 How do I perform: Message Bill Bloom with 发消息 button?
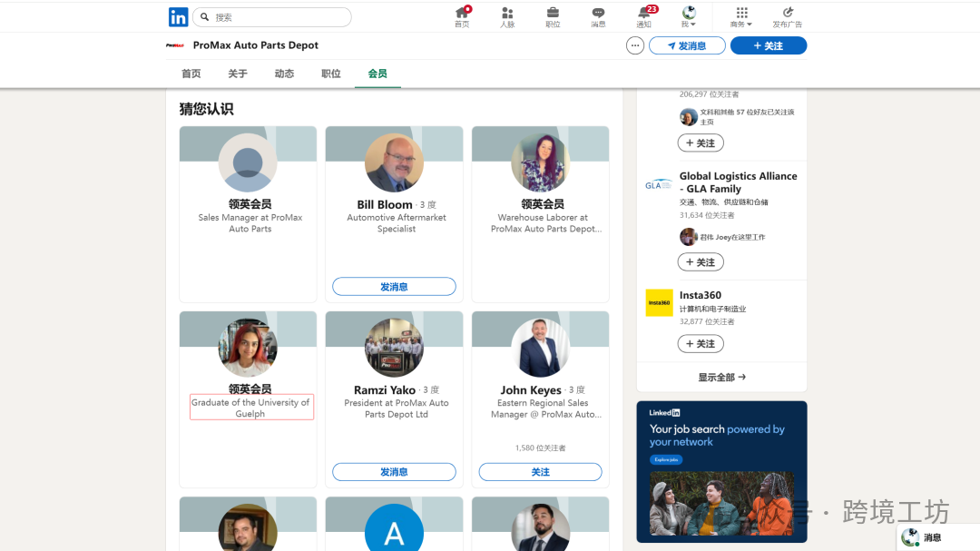point(394,287)
